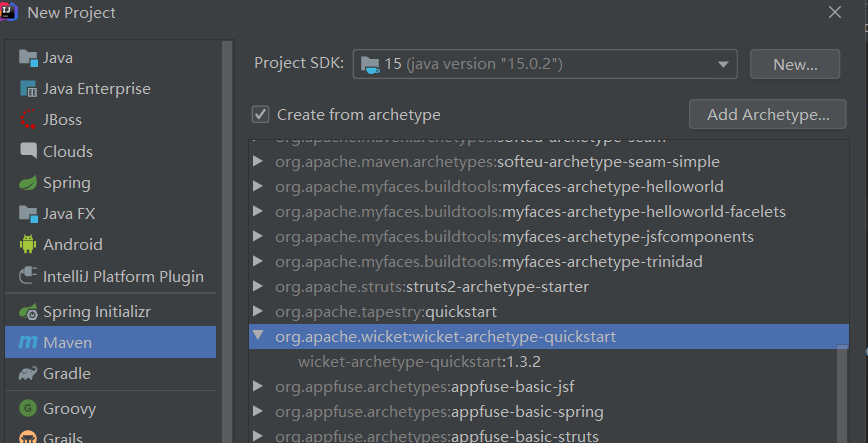868x443 pixels.
Task: Close the New Project dialog
Action: coord(835,12)
